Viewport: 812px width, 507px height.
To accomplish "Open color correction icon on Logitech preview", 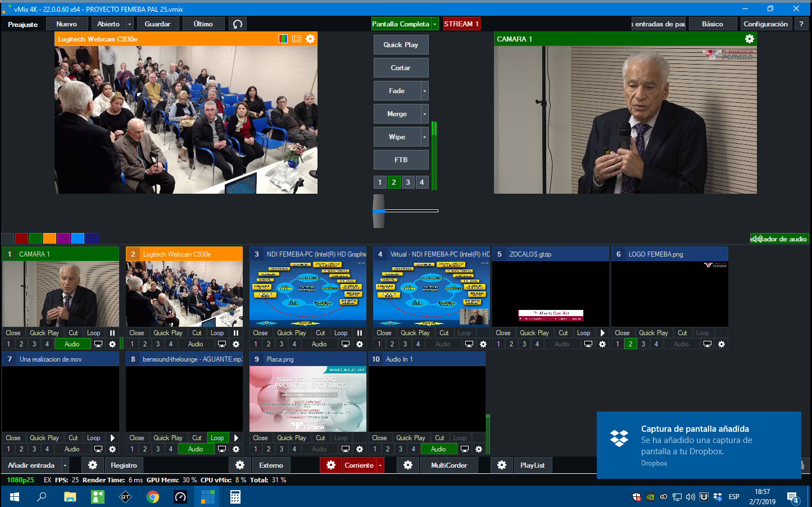I will tap(283, 39).
